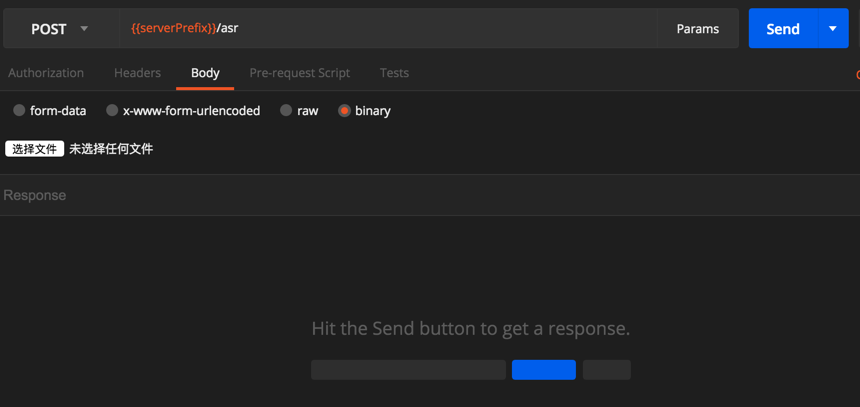Select the x-www-form-urlencoded option
860x407 pixels.
pos(183,111)
